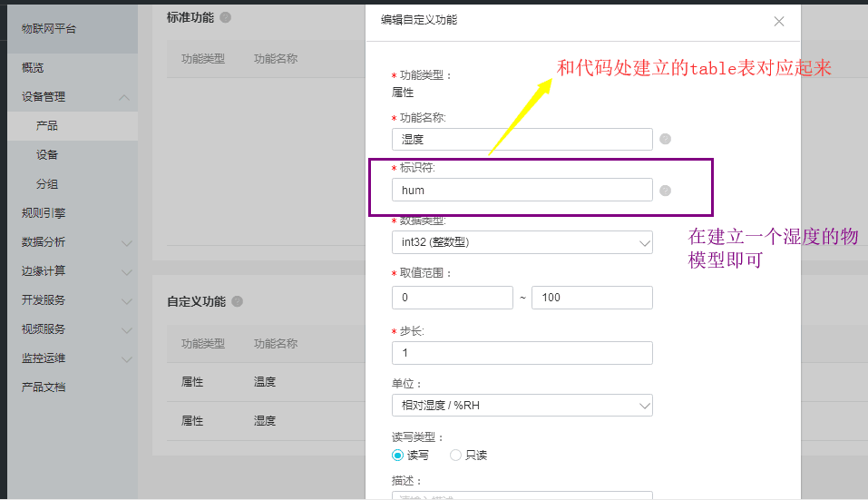868x500 pixels.
Task: Click the 功能名称 input containing 湿度
Action: [522, 139]
